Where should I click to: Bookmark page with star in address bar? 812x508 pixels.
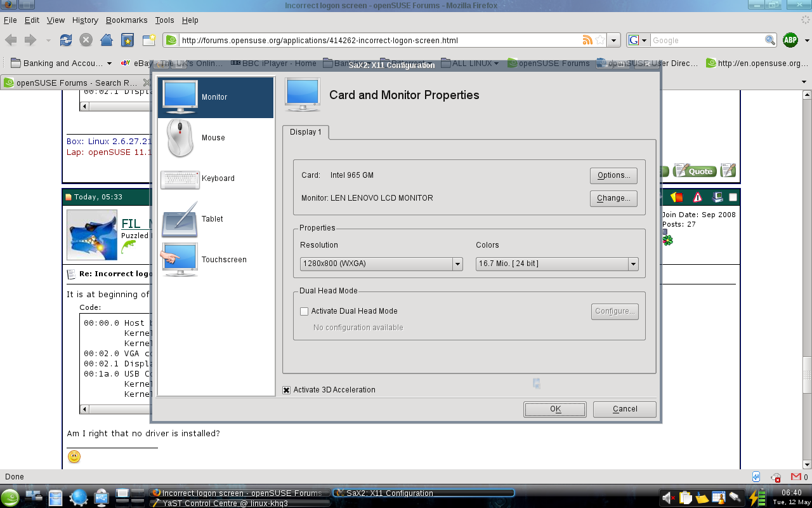tap(599, 40)
